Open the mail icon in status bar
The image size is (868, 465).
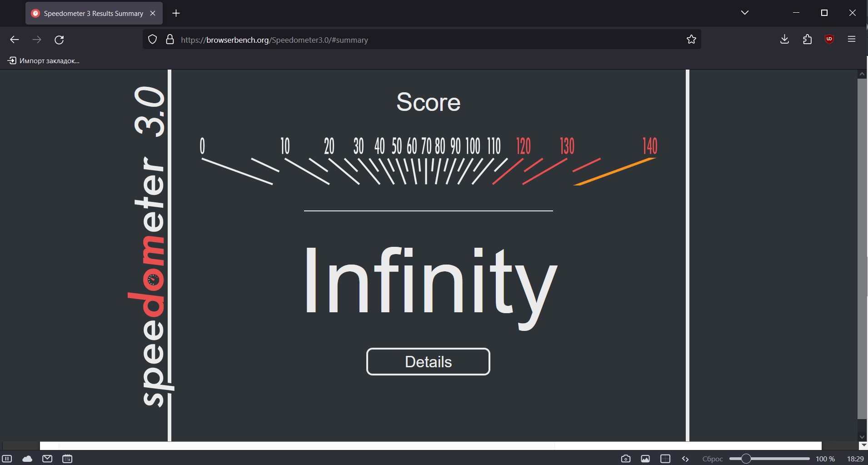tap(47, 459)
